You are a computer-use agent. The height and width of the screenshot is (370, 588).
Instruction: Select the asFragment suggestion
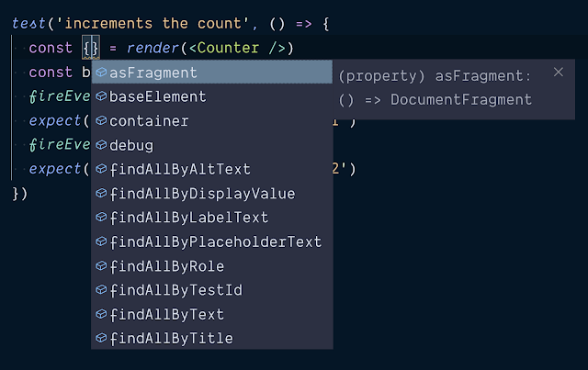pyautogui.click(x=212, y=72)
